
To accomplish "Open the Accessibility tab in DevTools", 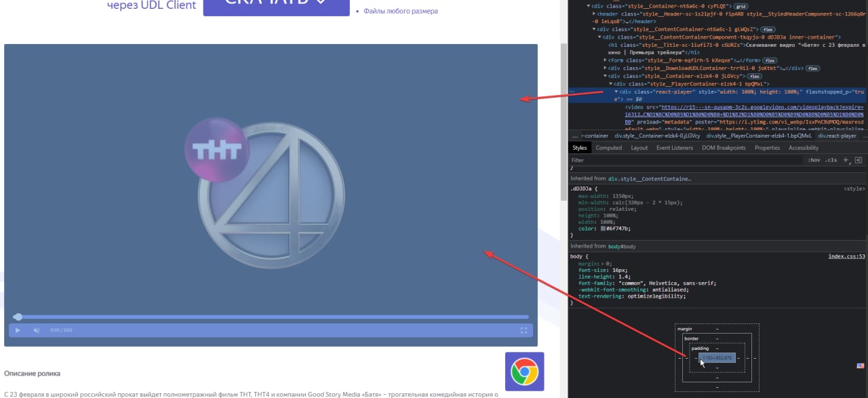I will (803, 148).
